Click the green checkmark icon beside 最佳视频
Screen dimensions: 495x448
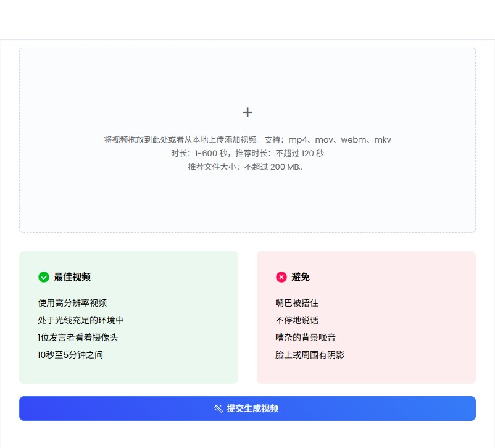[44, 277]
